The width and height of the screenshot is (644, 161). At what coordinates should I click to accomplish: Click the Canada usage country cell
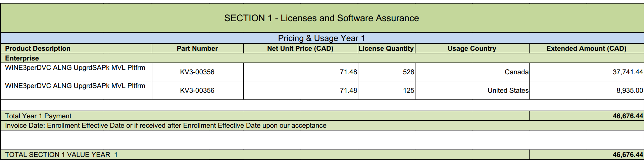[516, 72]
